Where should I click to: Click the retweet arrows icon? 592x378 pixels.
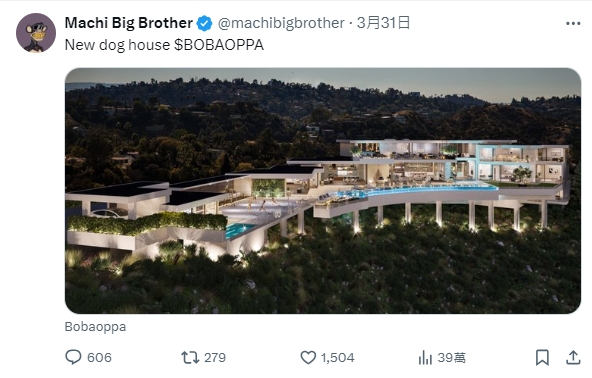[190, 357]
